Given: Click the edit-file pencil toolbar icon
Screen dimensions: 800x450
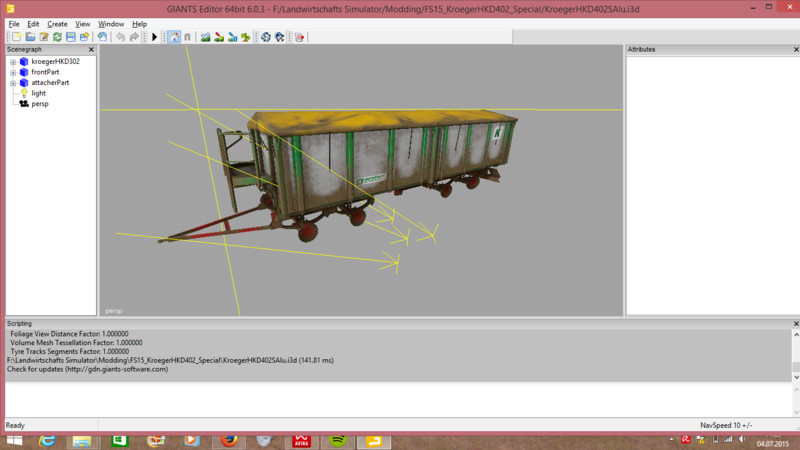Looking at the screenshot, I should [x=44, y=37].
